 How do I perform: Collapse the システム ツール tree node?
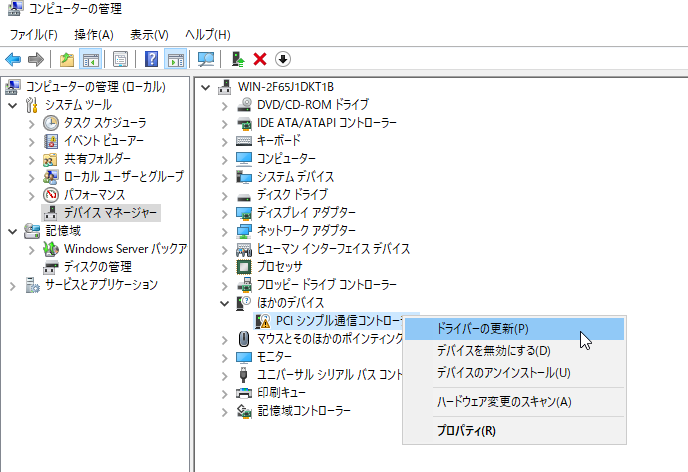pos(13,105)
